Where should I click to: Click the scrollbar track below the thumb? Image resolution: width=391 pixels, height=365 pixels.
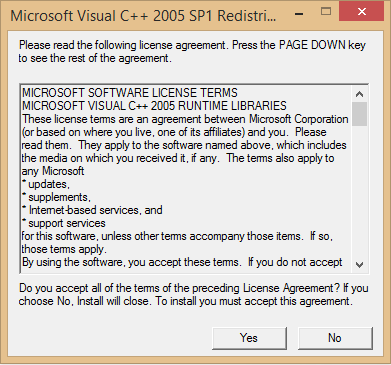point(359,192)
